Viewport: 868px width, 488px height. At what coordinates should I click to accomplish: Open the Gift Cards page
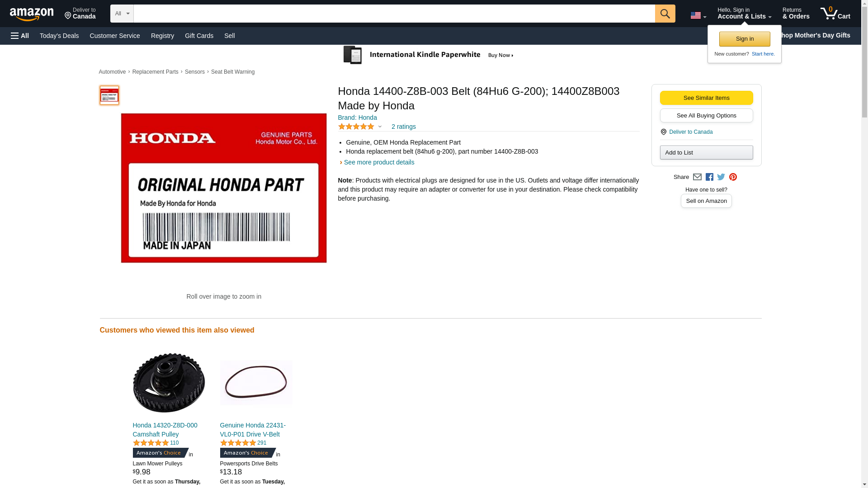click(199, 36)
